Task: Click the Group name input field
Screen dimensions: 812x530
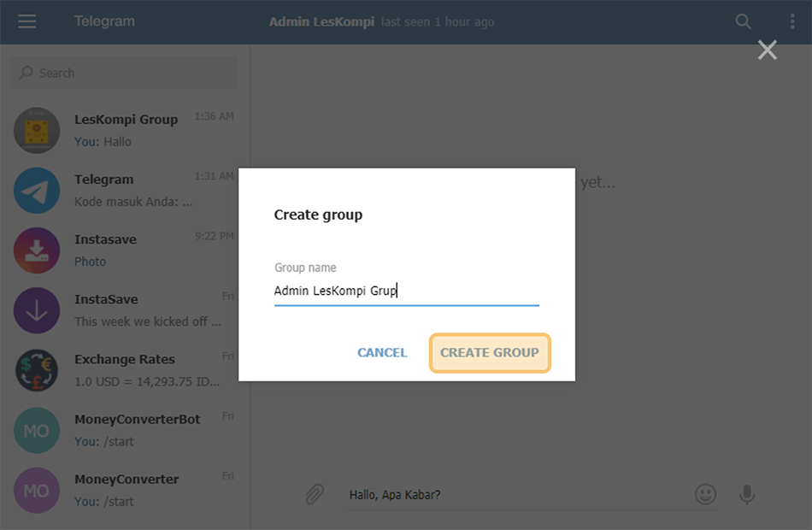Action: pyautogui.click(x=407, y=291)
